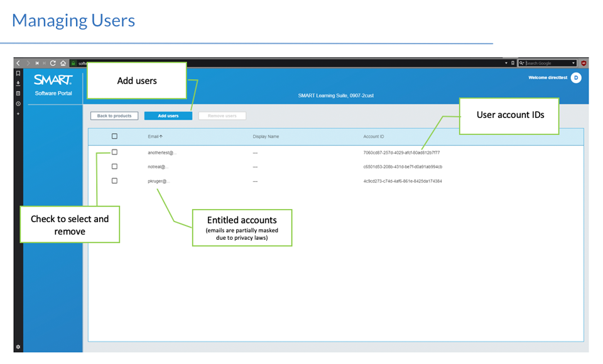Viewport: 603px width, 364px height.
Task: Go back with the browser back arrow
Action: pos(18,63)
